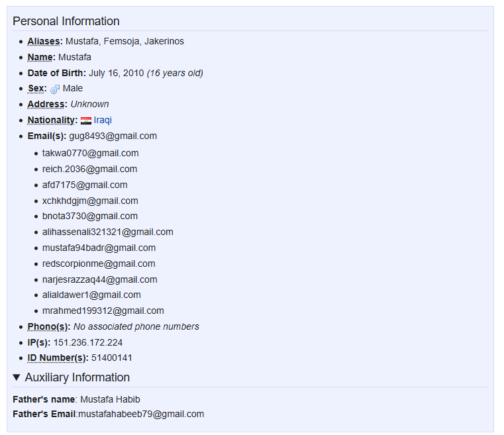Screen dimensions: 504x435
Task: Click the italic Unknown address text
Action: (89, 105)
